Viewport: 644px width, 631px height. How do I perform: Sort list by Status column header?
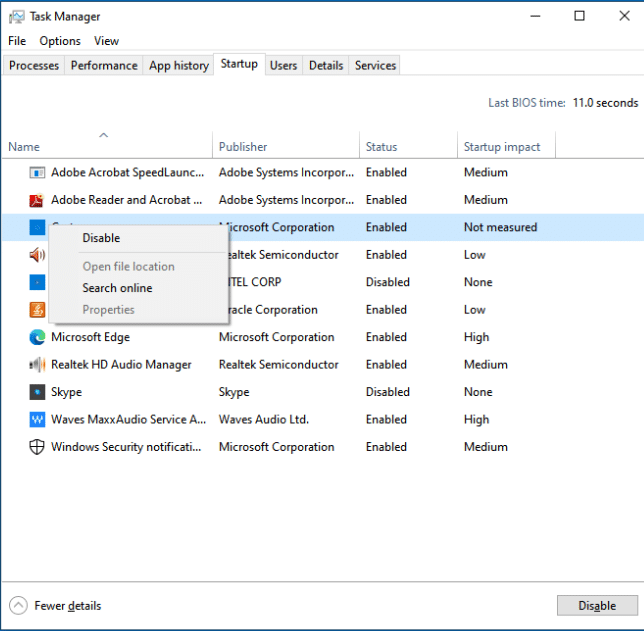(381, 147)
